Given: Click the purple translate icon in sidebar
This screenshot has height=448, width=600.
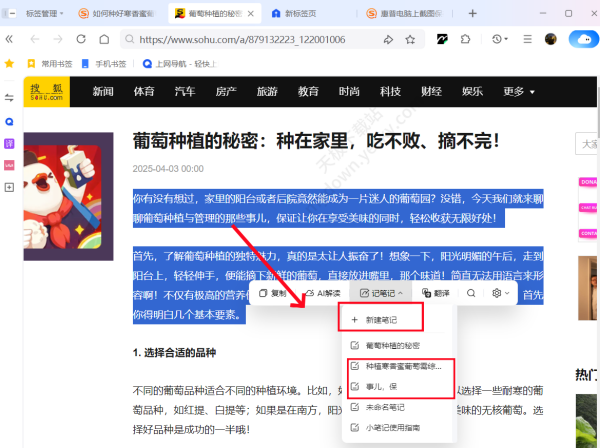Looking at the screenshot, I should 9,142.
